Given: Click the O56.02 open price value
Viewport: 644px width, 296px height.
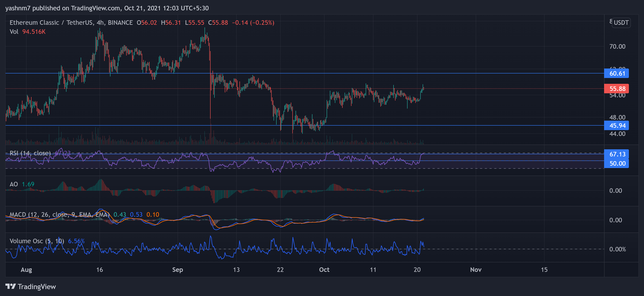Looking at the screenshot, I should [x=147, y=23].
